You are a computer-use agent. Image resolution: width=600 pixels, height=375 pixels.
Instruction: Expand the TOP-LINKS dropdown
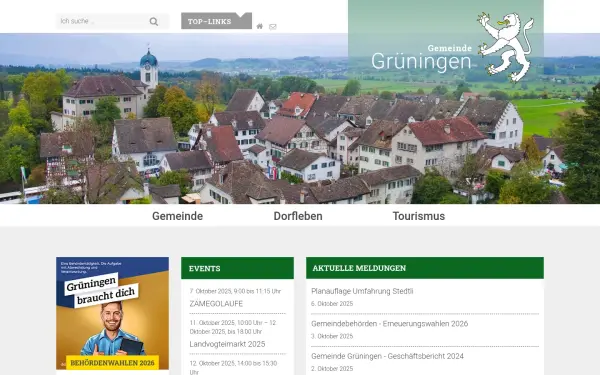tap(216, 21)
